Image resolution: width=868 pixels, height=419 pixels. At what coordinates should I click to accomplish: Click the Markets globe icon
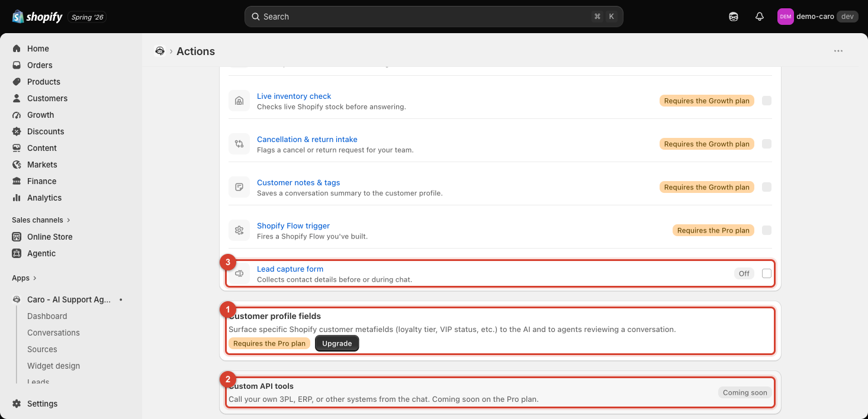(17, 165)
